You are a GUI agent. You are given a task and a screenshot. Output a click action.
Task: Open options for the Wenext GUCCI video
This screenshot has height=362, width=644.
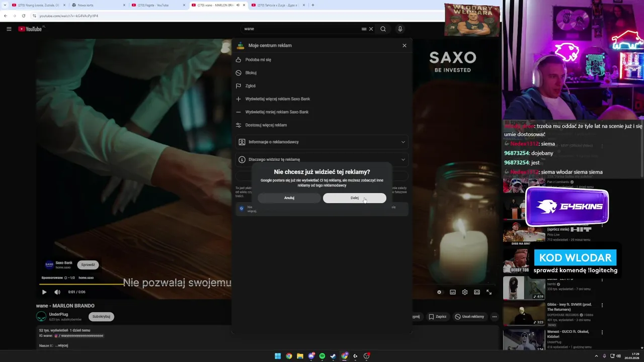[x=602, y=332]
